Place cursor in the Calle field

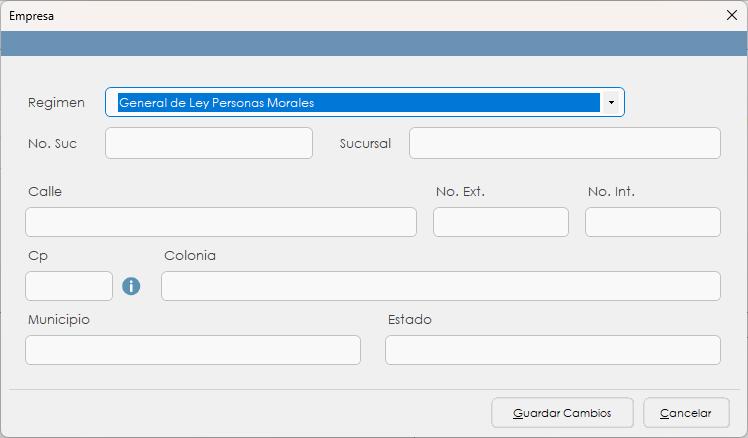click(x=221, y=222)
